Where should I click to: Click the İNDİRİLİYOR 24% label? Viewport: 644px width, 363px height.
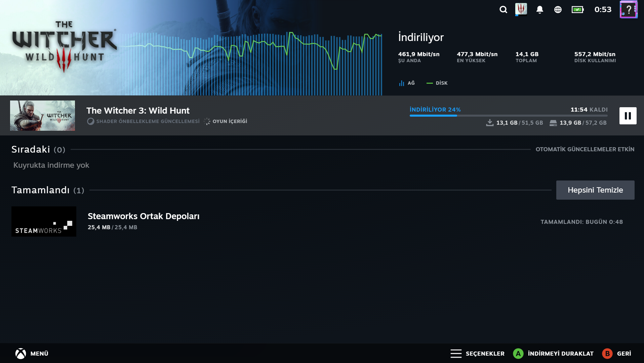pyautogui.click(x=435, y=110)
